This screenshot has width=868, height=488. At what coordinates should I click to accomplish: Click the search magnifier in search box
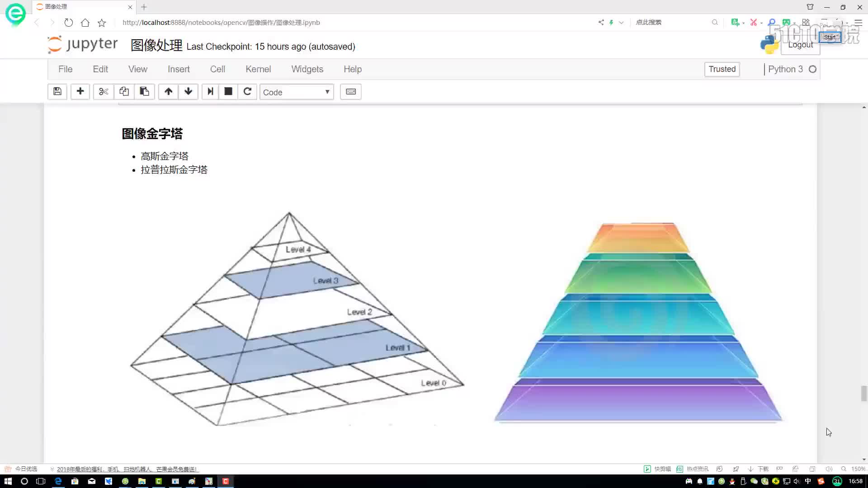click(715, 22)
